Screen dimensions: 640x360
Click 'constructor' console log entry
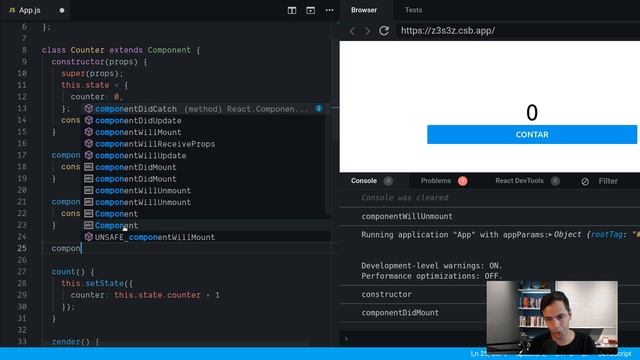pos(386,294)
